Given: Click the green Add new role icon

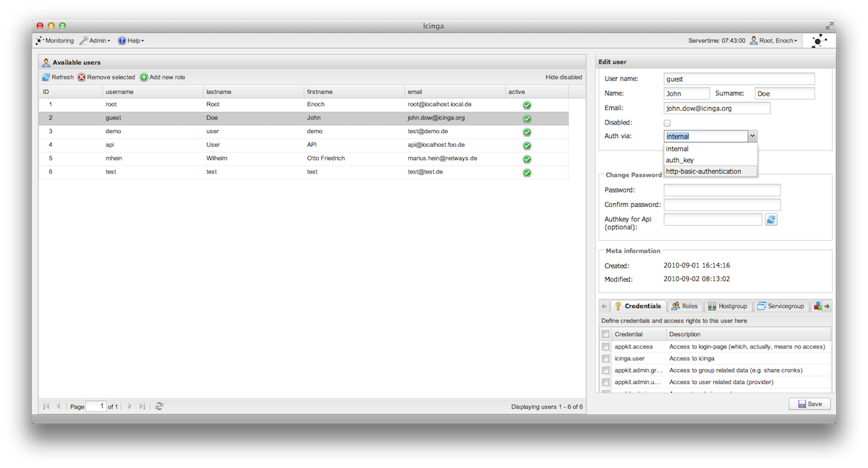Looking at the screenshot, I should pyautogui.click(x=144, y=77).
